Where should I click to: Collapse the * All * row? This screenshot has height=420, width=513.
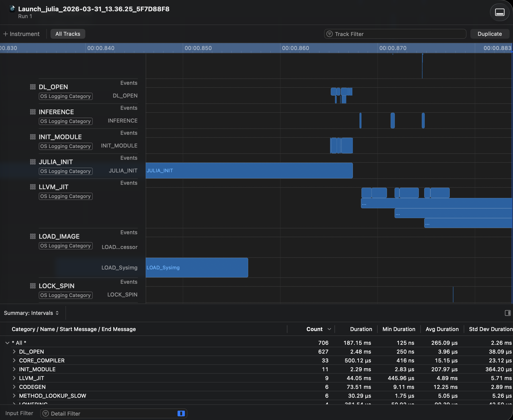(7, 343)
